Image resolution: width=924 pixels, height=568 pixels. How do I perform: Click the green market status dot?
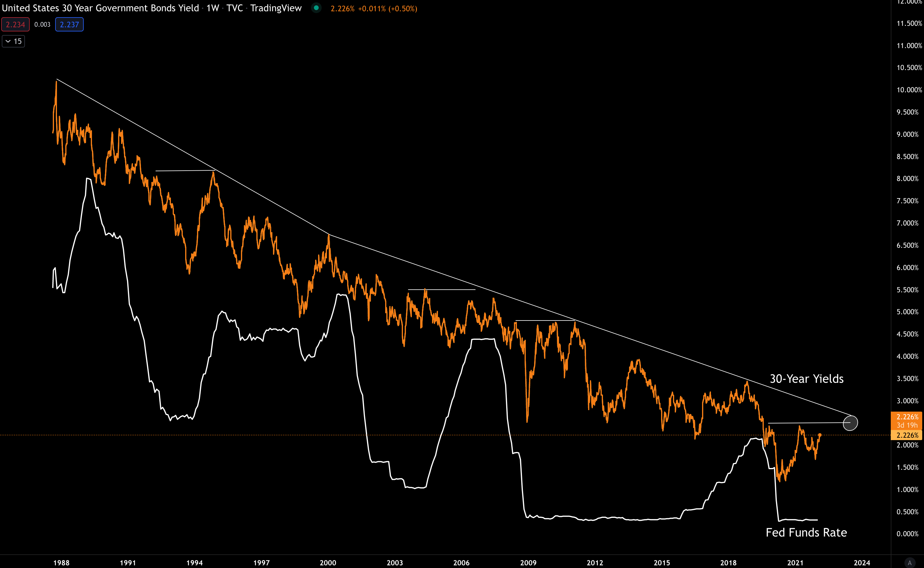(316, 8)
